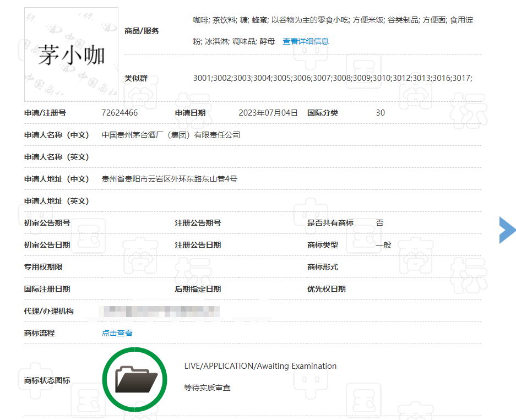The width and height of the screenshot is (516, 420).
Task: Click the 申请日期 label
Action: point(190,113)
